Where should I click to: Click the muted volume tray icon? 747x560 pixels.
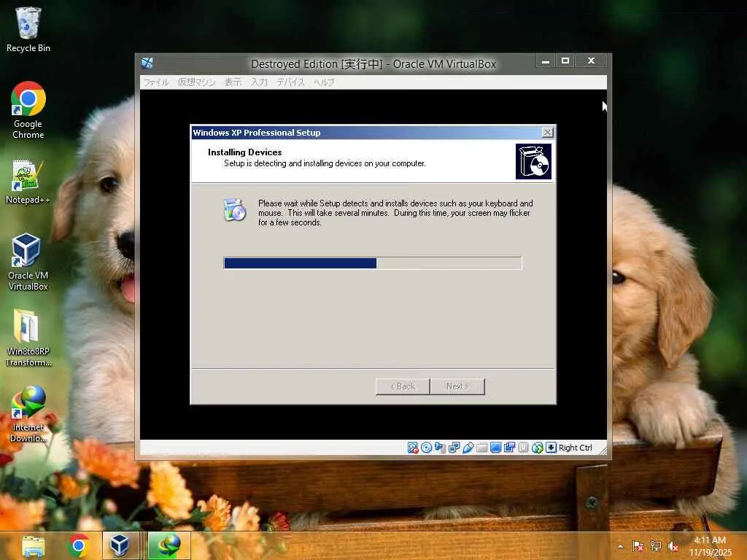673,547
